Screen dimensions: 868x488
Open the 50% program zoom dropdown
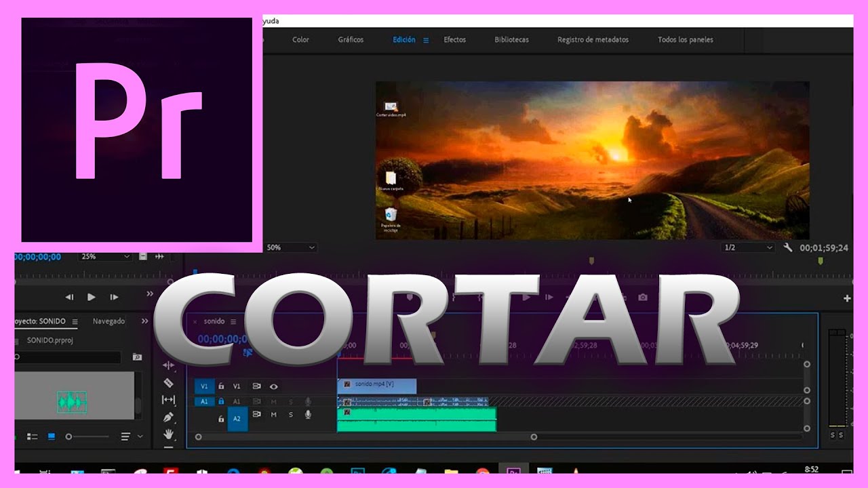tap(291, 248)
